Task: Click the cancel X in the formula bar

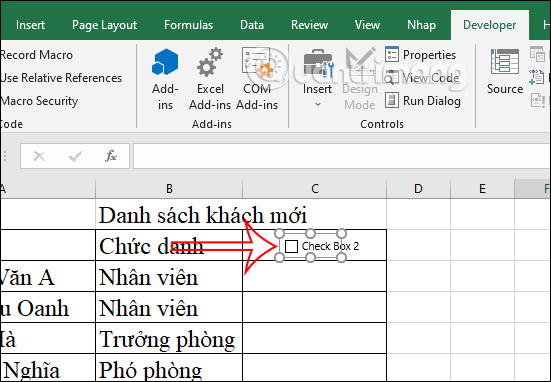Action: (x=39, y=156)
